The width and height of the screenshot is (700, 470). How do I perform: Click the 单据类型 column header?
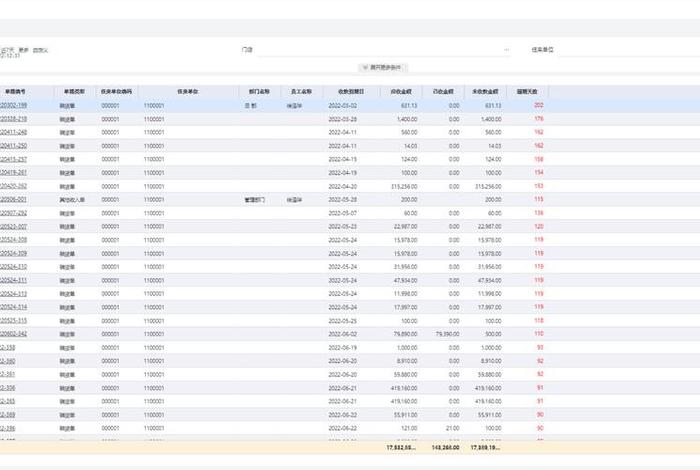coord(76,91)
